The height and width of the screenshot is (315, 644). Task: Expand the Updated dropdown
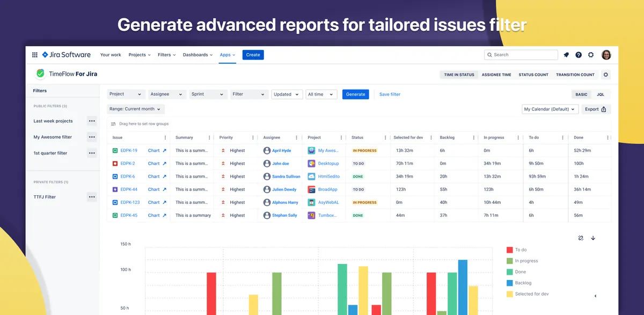pyautogui.click(x=287, y=94)
